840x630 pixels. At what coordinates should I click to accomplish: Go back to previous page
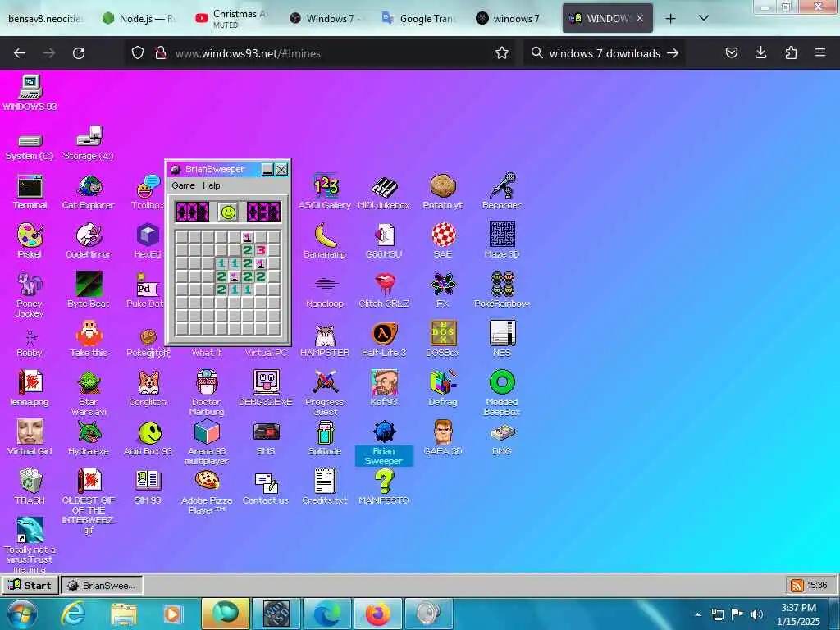pyautogui.click(x=20, y=53)
